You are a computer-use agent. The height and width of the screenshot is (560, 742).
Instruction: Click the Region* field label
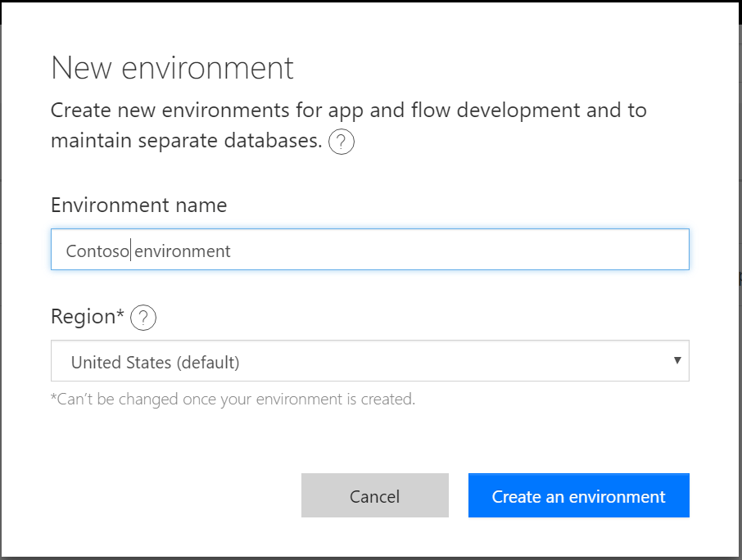pyautogui.click(x=87, y=317)
